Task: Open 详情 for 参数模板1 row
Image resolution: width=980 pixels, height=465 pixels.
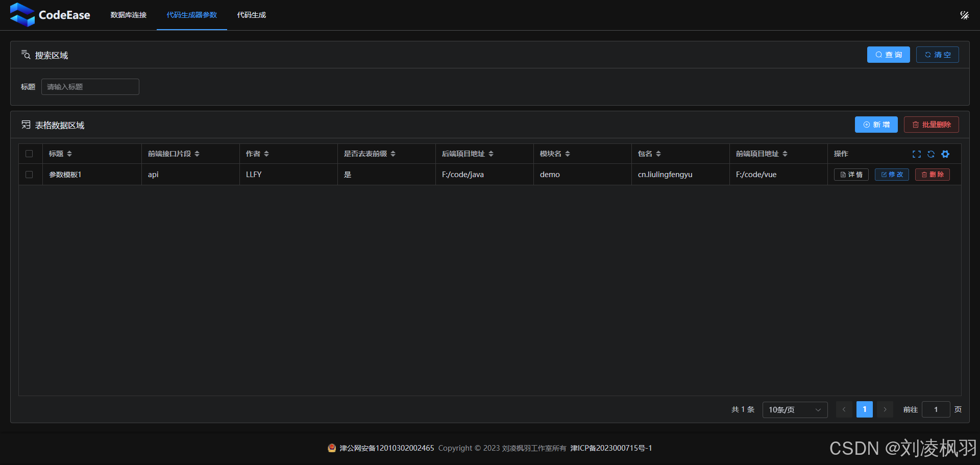Action: point(851,175)
